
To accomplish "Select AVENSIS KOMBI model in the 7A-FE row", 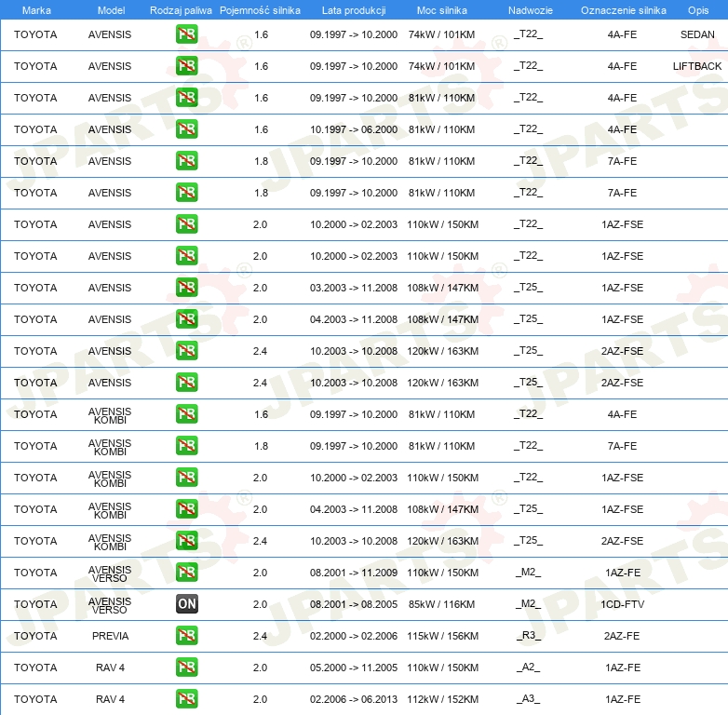I will (110, 447).
